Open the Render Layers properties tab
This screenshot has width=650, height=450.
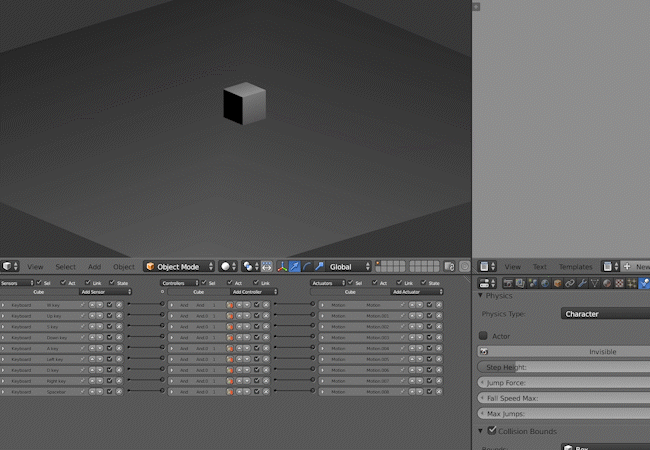[x=520, y=283]
